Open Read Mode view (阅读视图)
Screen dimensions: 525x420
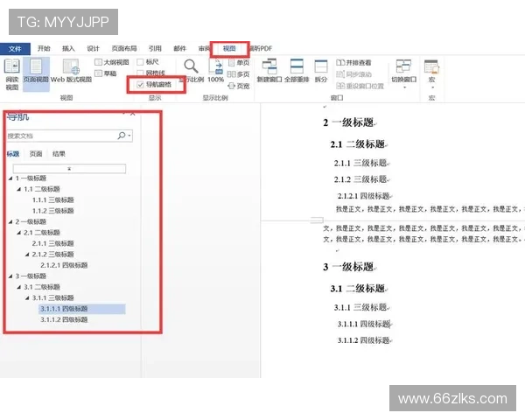click(x=12, y=74)
